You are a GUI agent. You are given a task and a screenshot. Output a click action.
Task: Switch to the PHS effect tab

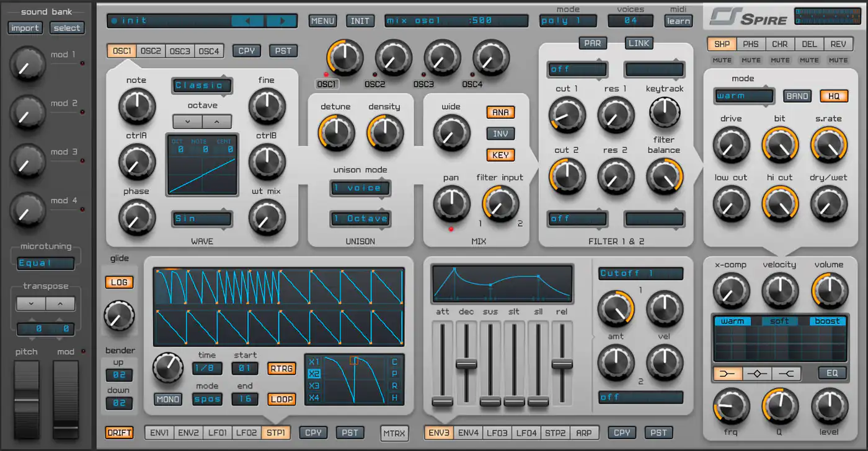coord(751,44)
